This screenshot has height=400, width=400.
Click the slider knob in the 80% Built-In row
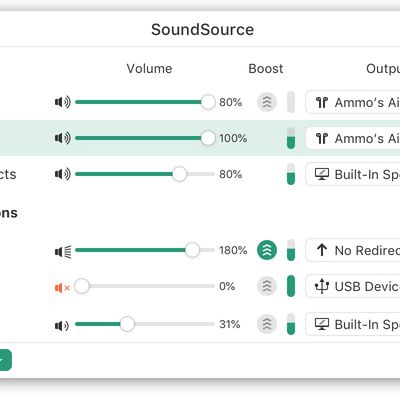(x=179, y=174)
